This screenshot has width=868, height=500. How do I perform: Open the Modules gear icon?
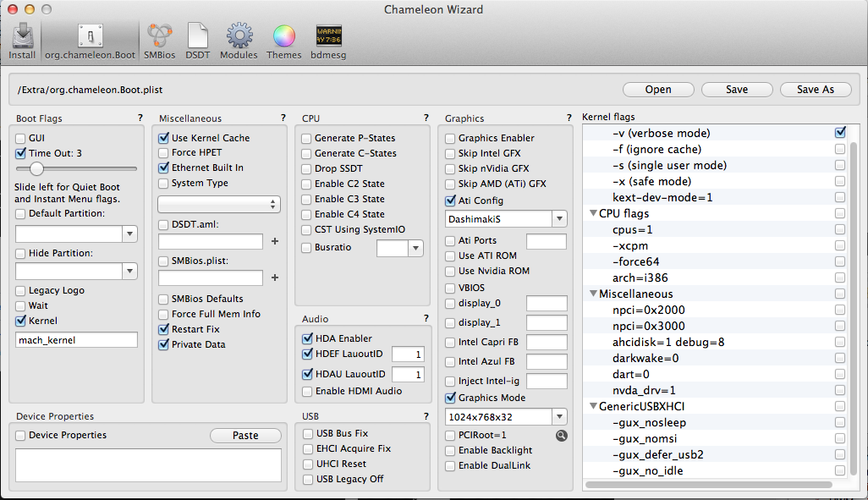click(239, 41)
